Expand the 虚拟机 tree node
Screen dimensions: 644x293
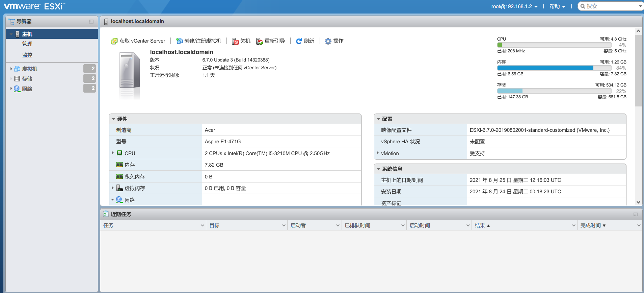(11, 69)
